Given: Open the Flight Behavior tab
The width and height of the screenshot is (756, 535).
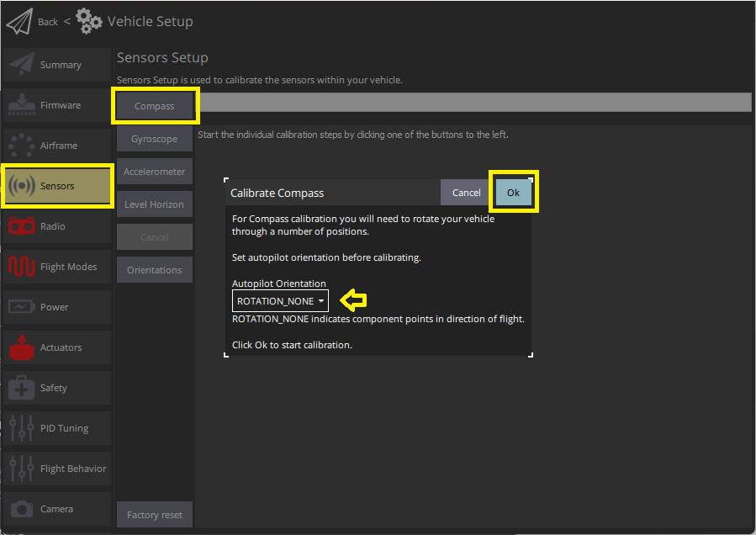Looking at the screenshot, I should pyautogui.click(x=57, y=469).
